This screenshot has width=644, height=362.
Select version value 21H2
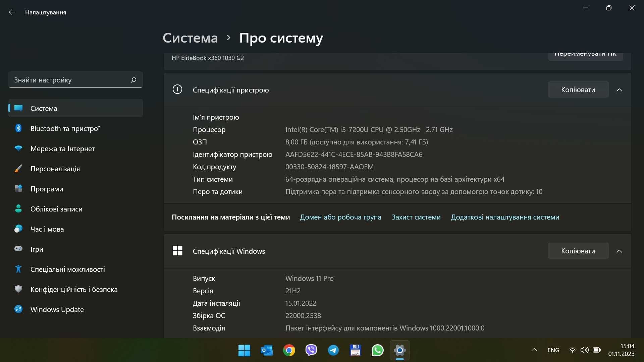[293, 291]
